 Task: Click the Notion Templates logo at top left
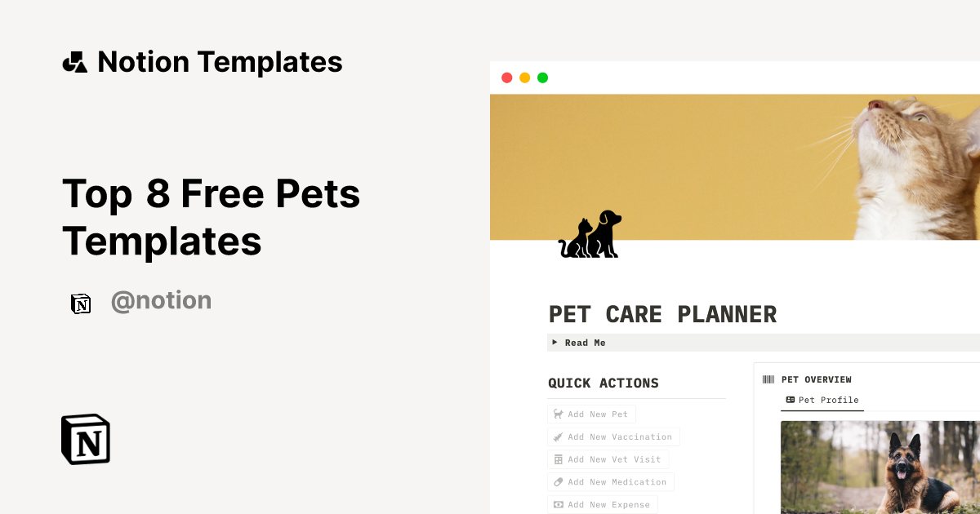[74, 61]
